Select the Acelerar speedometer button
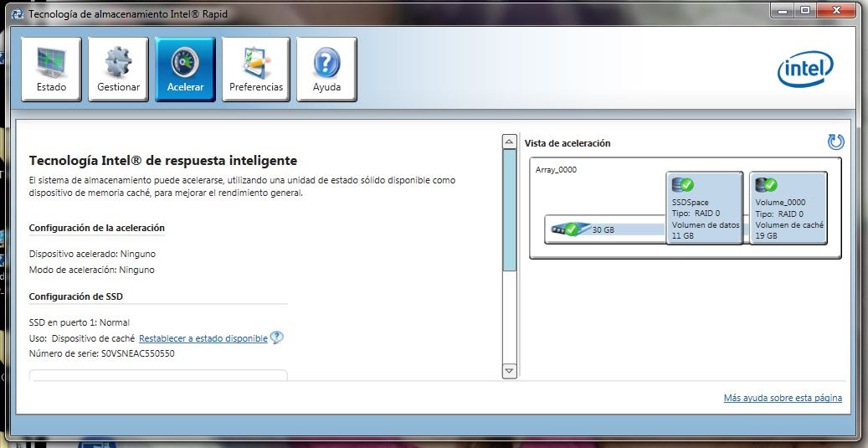The image size is (868, 448). click(x=185, y=69)
